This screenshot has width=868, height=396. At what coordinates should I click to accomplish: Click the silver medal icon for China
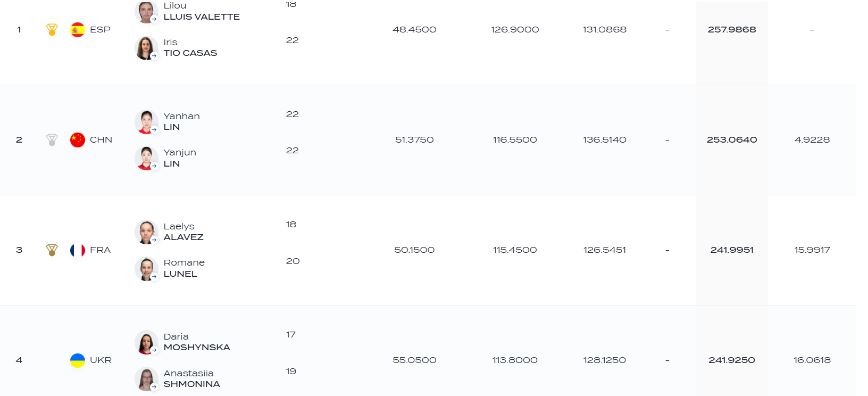[52, 140]
